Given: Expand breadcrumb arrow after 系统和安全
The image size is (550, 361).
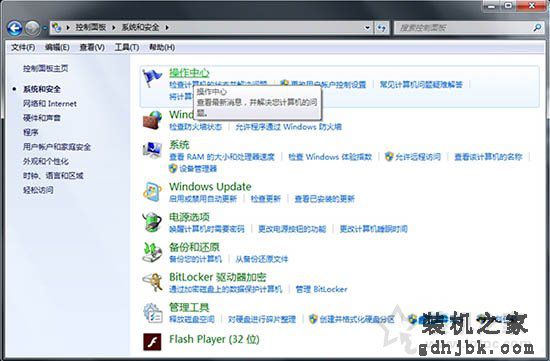Looking at the screenshot, I should click(x=167, y=27).
